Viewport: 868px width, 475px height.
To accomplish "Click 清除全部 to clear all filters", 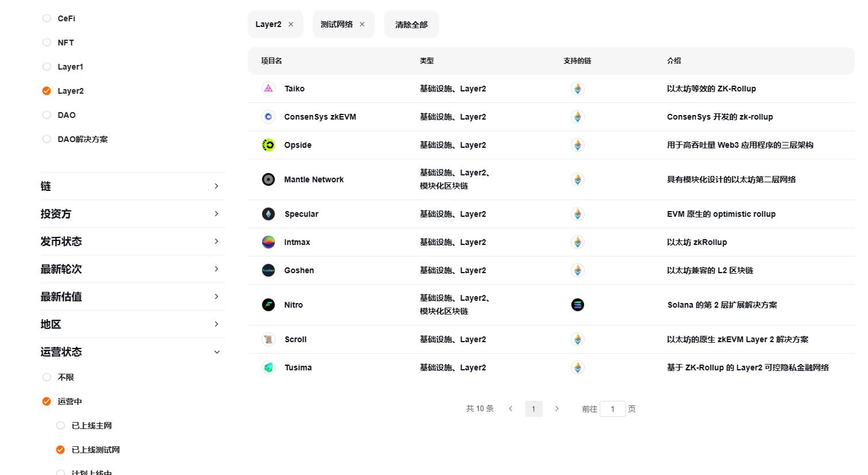I will pyautogui.click(x=411, y=24).
